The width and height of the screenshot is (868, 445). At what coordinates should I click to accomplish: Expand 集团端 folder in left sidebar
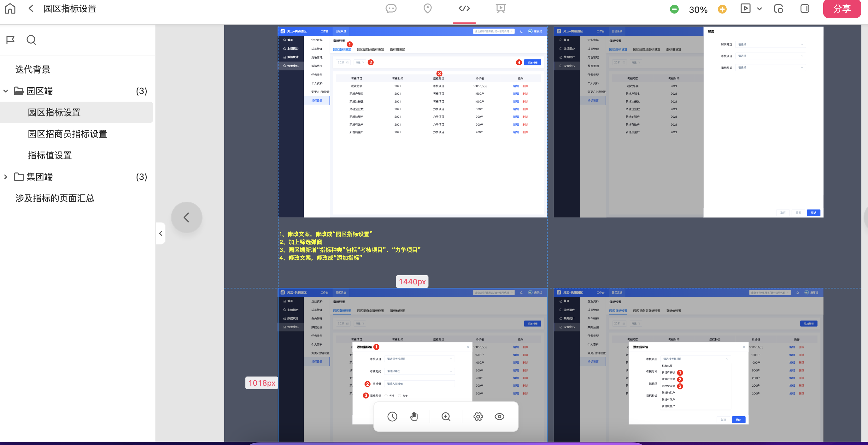pos(6,176)
